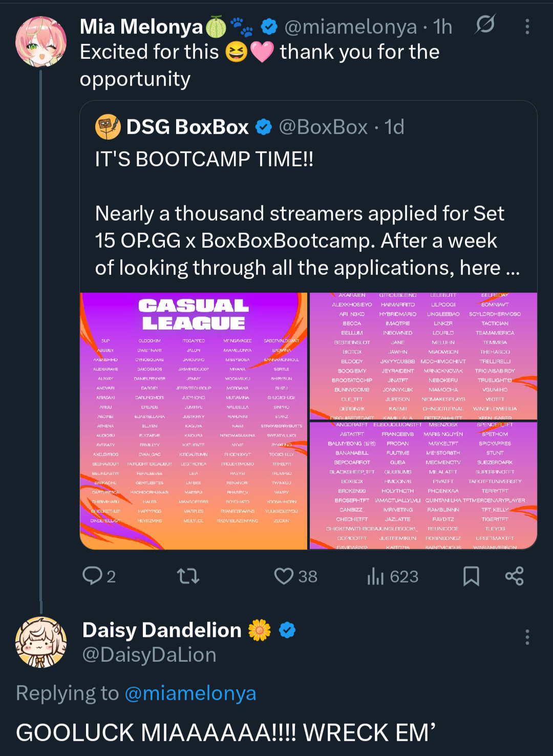The image size is (553, 756).
Task: Open Daisy Dandelion's profile avatar
Action: pos(41,642)
